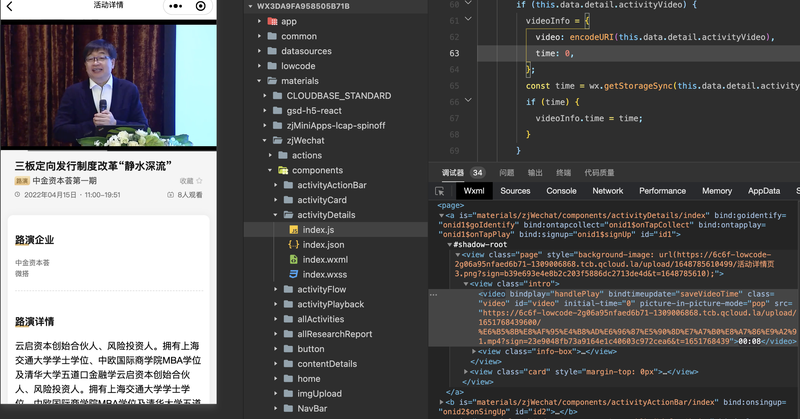
Task: Click the imgUpload folder icon
Action: (x=287, y=394)
